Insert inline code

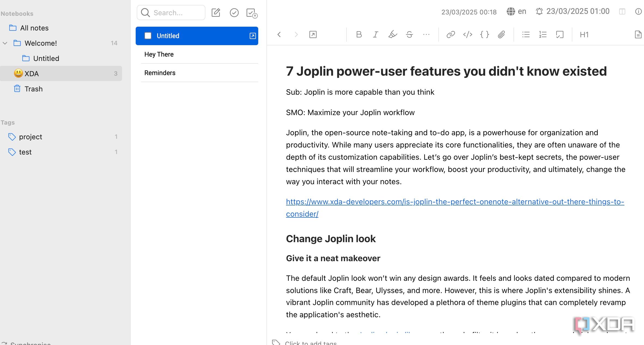click(467, 35)
